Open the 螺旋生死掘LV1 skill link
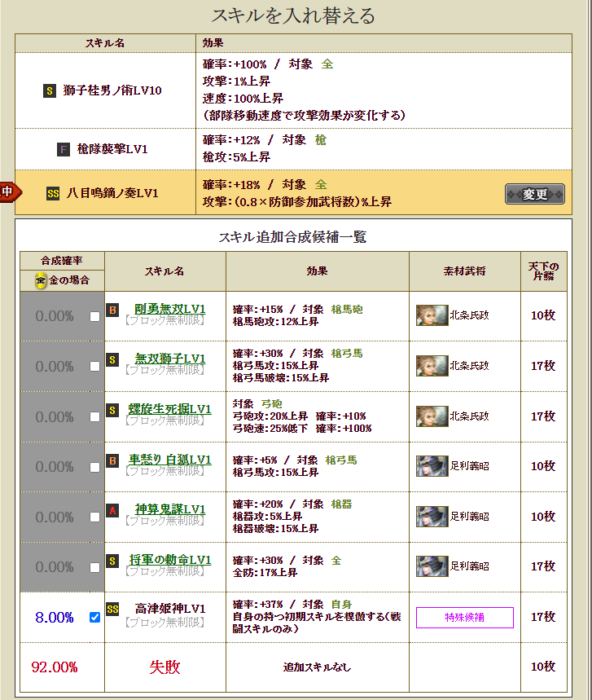This screenshot has height=700, width=592. pyautogui.click(x=169, y=409)
